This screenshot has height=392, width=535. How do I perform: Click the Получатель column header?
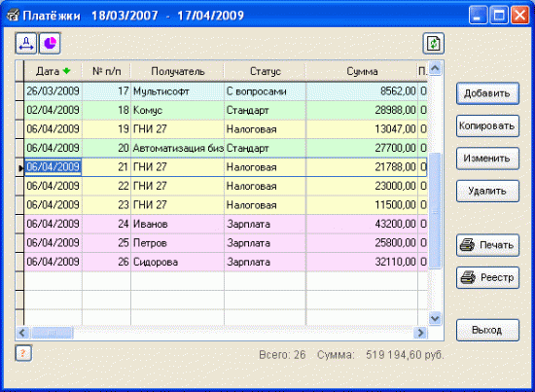177,71
